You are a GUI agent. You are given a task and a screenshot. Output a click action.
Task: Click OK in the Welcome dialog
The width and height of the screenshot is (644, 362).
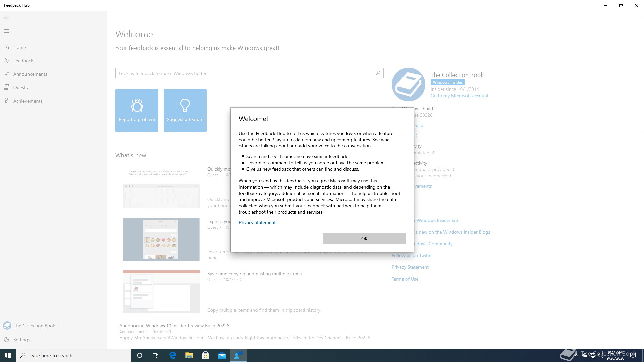364,239
